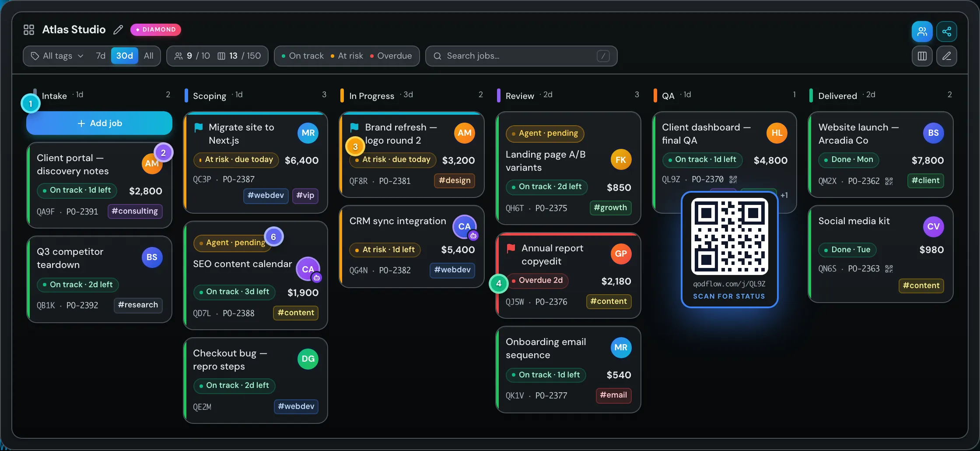Click the Delivered column header
This screenshot has height=451, width=980.
click(x=838, y=96)
